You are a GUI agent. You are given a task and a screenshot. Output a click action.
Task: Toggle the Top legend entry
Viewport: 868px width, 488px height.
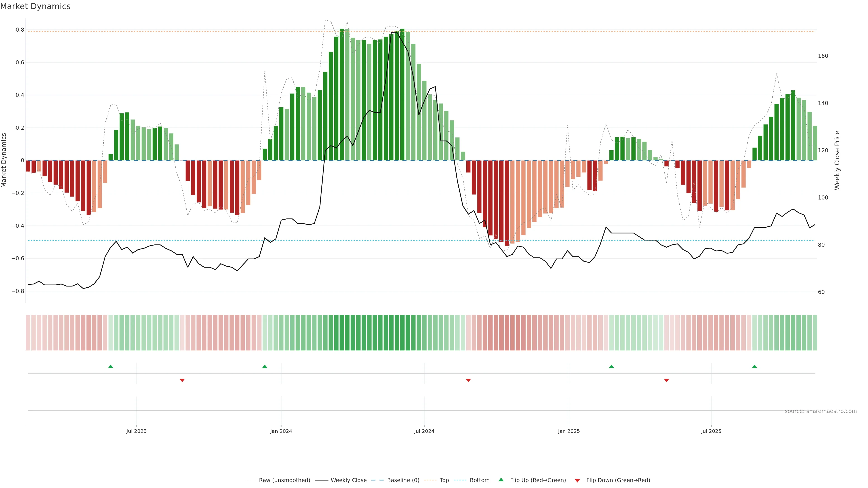point(444,480)
